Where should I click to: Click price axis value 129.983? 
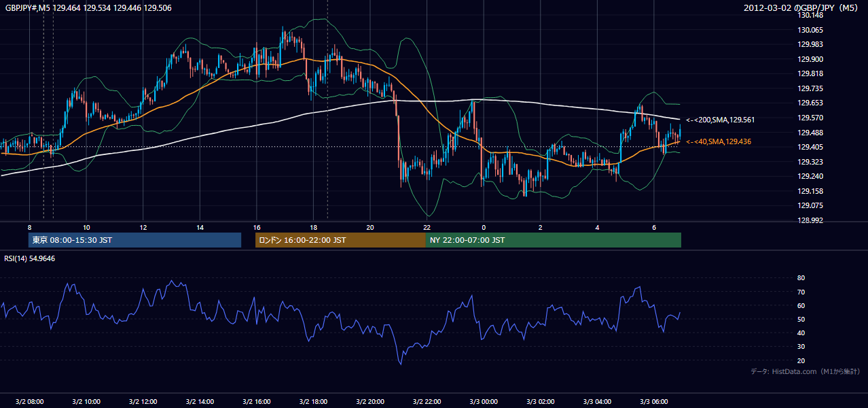click(812, 44)
